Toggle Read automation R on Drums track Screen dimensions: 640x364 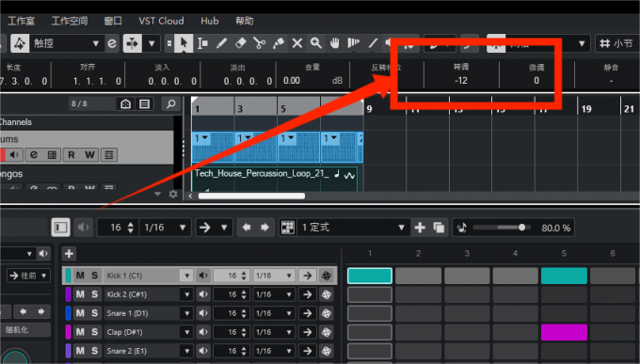(x=71, y=154)
